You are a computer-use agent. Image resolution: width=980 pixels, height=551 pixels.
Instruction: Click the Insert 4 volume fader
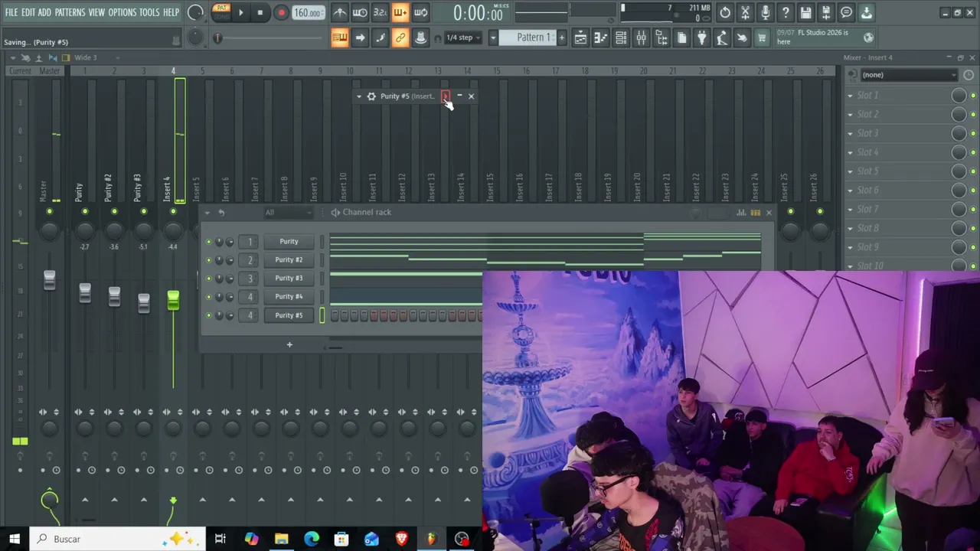point(173,300)
